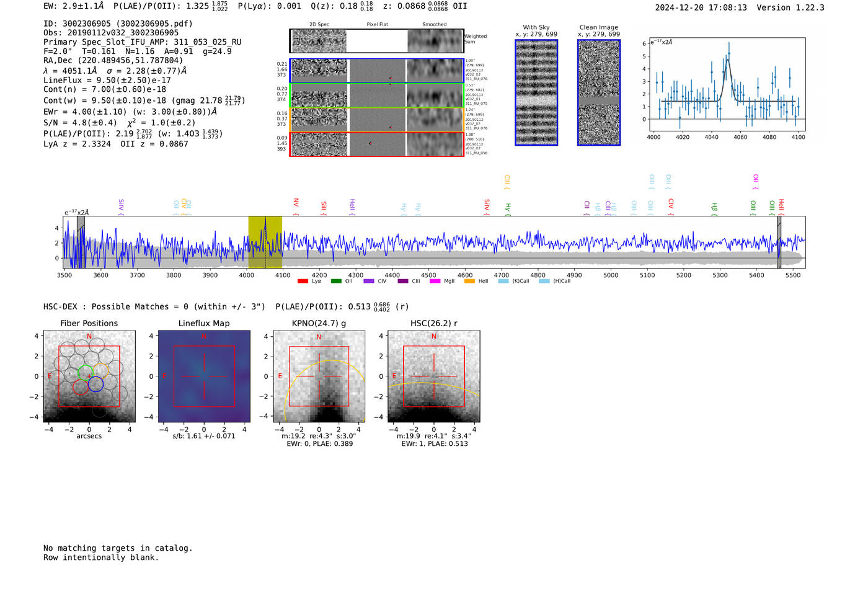This screenshot has width=868, height=591.
Task: Click the timestamp 2024-12-20 17:08:13
Action: click(701, 8)
